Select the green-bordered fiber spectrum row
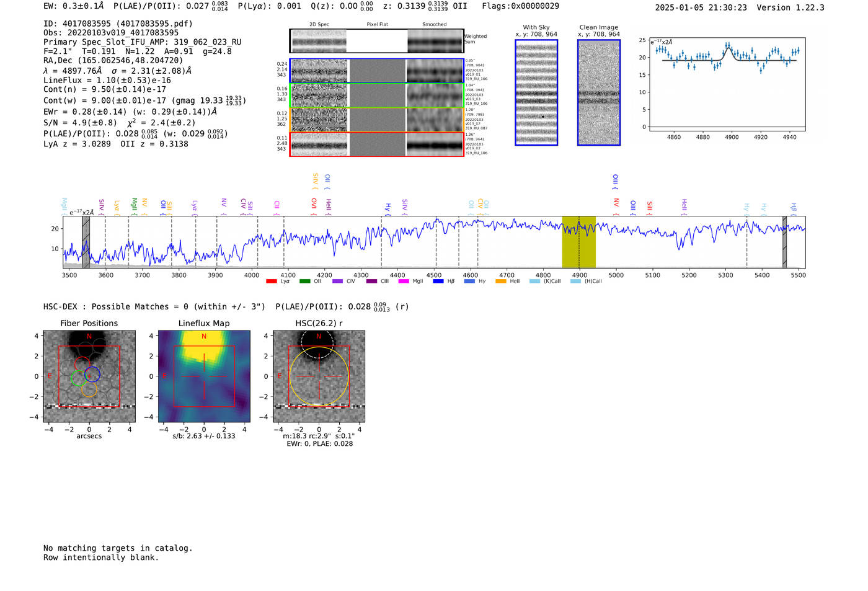Viewport: 868px width, 591px height. [x=377, y=96]
